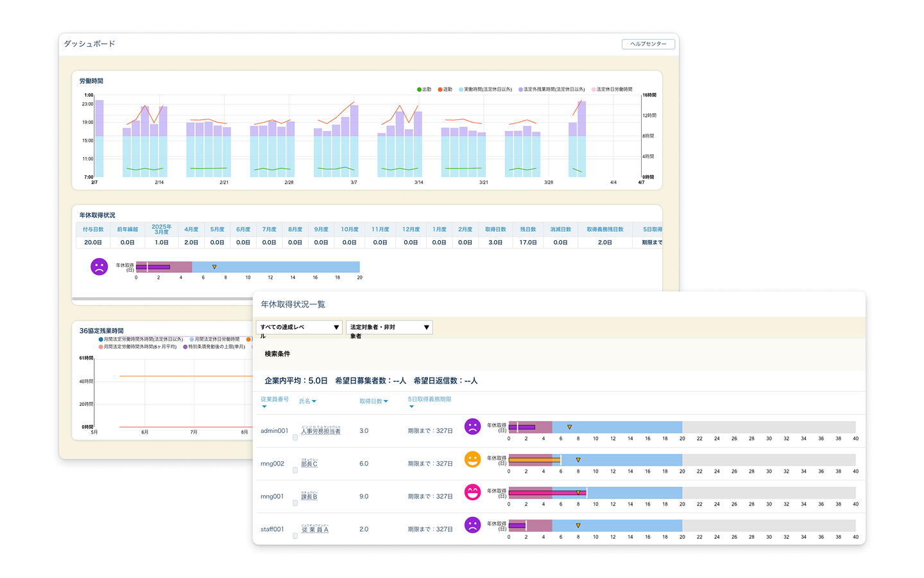Toggle the 出勤 legend item in 労働時間 chart
The image size is (924, 578).
pos(424,89)
